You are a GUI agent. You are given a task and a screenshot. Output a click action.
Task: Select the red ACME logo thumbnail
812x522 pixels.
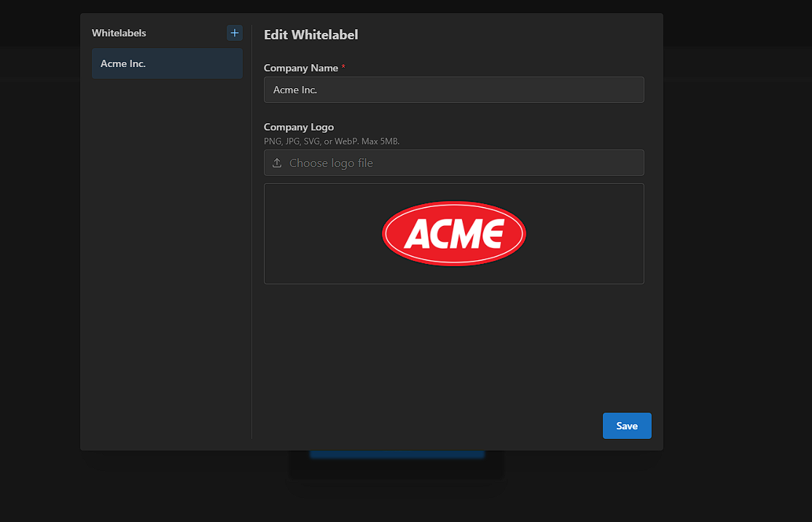[x=453, y=233]
